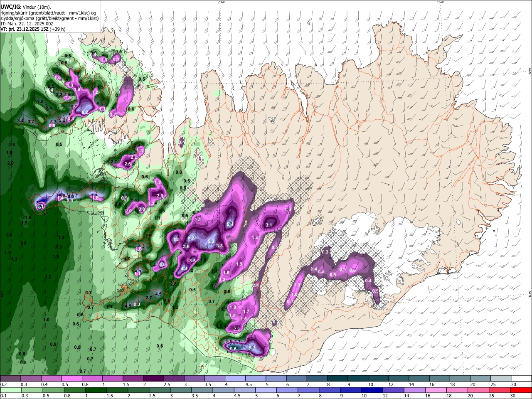Click the 'IT: Mán. 22. 12. 2025 00Z' line

tap(27, 24)
